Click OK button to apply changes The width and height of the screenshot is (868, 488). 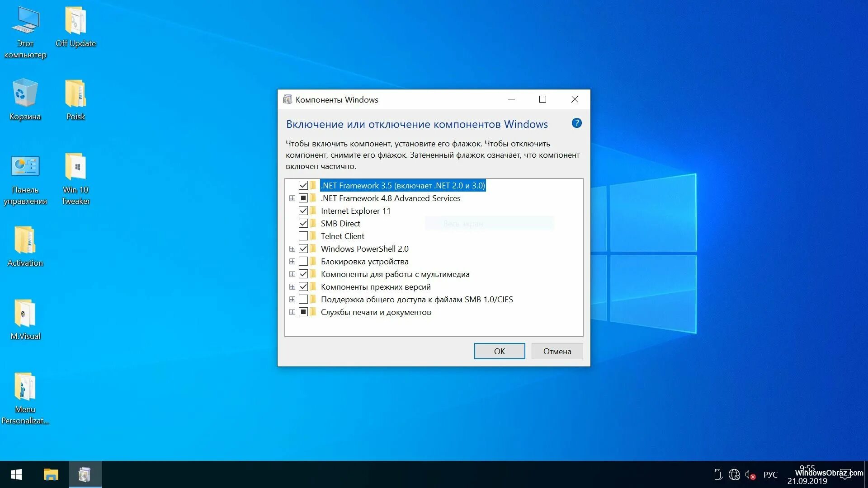[x=499, y=351]
